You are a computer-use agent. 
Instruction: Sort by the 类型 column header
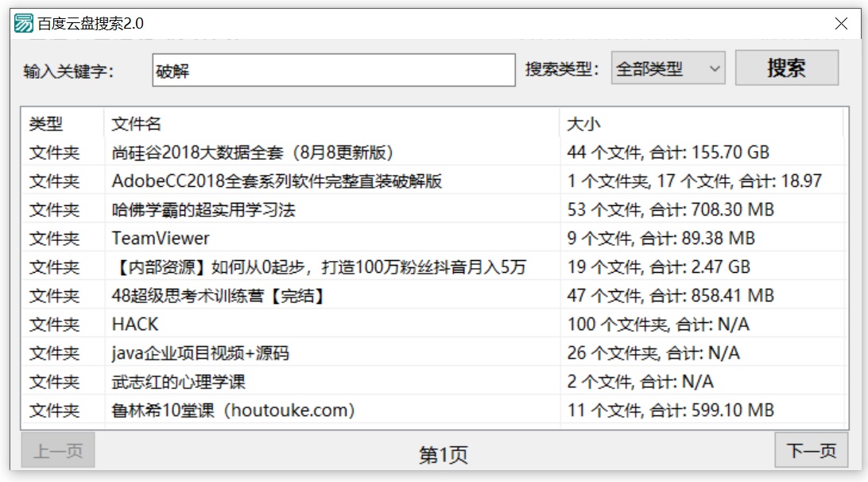click(x=63, y=123)
